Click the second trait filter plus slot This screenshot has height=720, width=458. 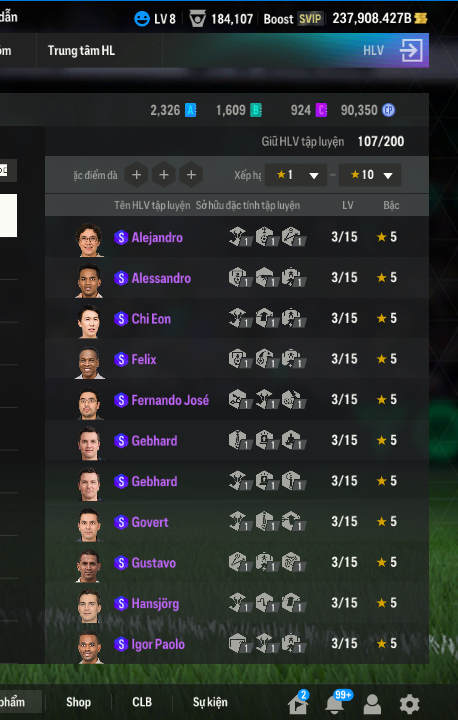click(164, 175)
